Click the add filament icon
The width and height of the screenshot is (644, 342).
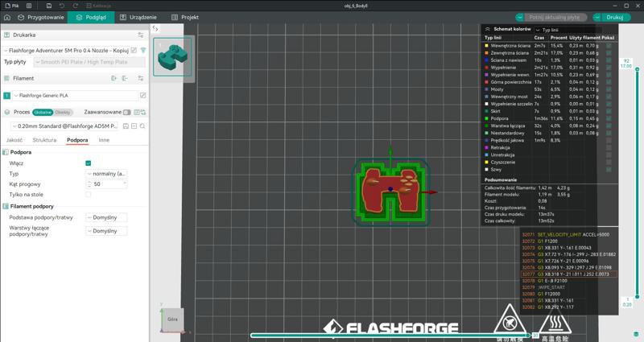click(x=114, y=78)
